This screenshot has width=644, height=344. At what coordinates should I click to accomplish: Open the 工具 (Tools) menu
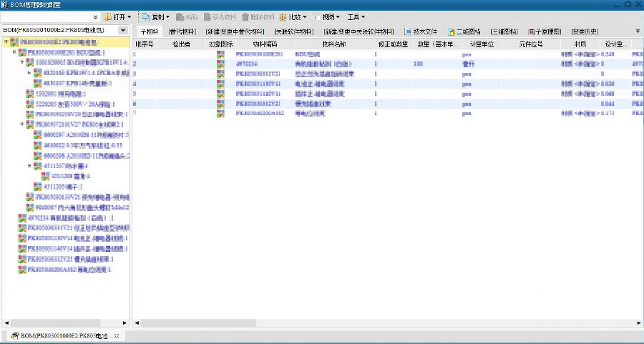356,16
